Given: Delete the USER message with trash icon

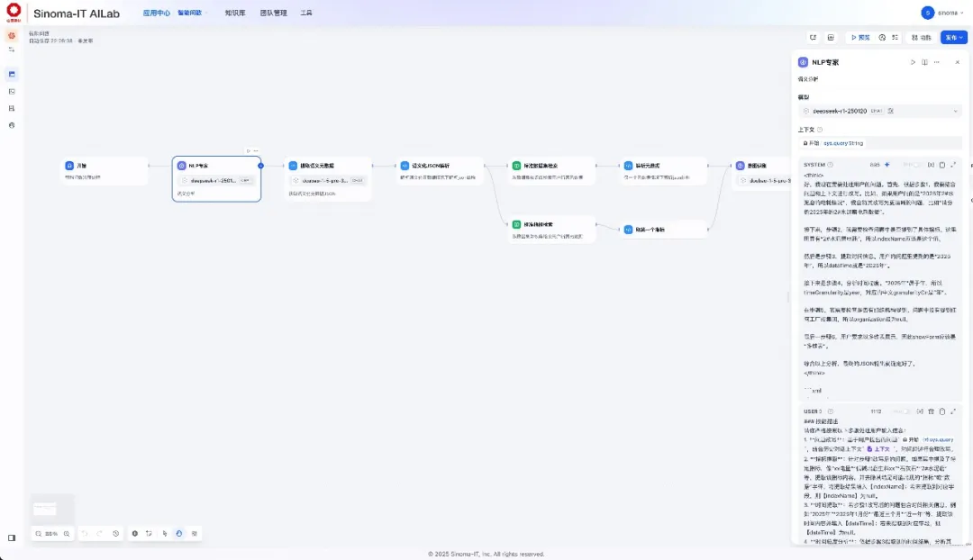Looking at the screenshot, I should (931, 411).
